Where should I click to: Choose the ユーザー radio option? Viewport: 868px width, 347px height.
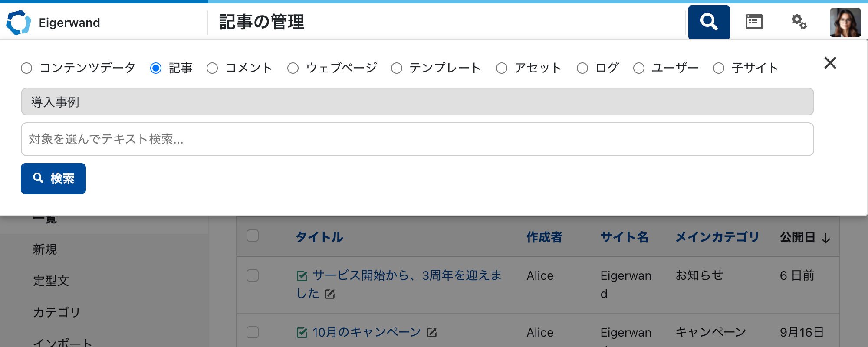[x=638, y=68]
